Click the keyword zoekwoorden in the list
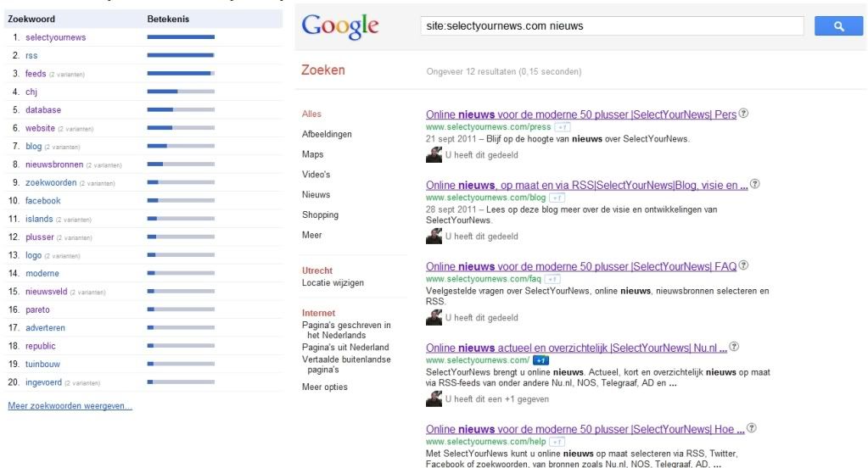Screen dimensions: 868x468 click(x=51, y=182)
